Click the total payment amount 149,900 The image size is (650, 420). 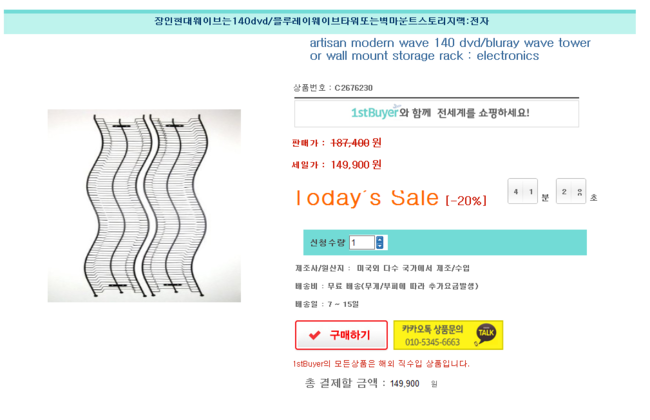[405, 384]
